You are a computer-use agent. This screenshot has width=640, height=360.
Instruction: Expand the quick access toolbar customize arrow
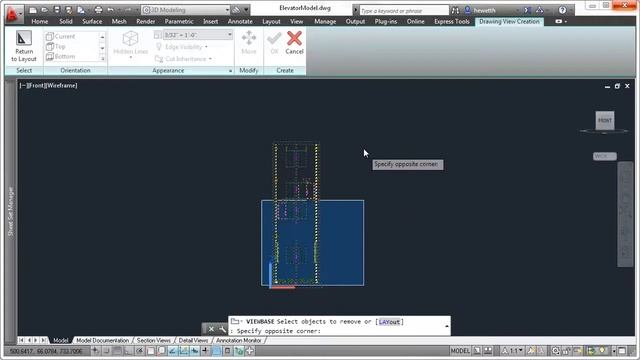[x=246, y=10]
